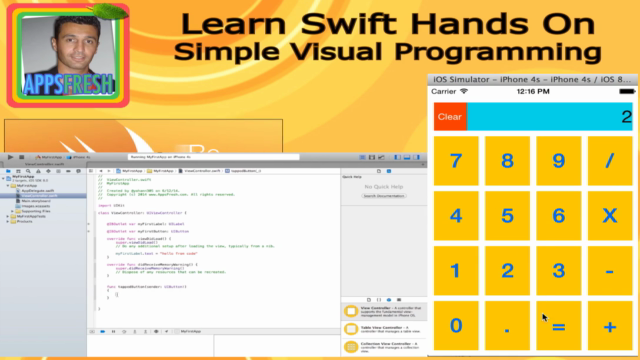The image size is (640, 360).
Task: Switch to the Assistant editor
Action: pyautogui.click(x=372, y=157)
